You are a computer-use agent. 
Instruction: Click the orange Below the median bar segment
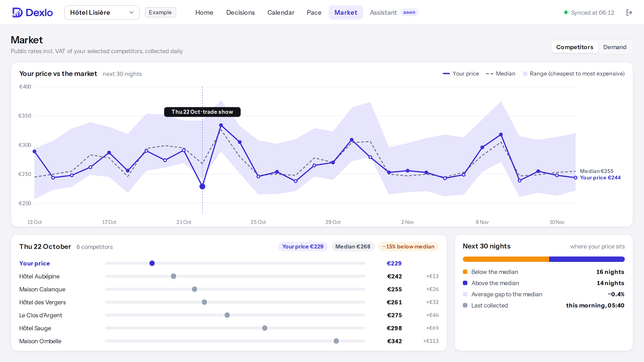(x=506, y=259)
